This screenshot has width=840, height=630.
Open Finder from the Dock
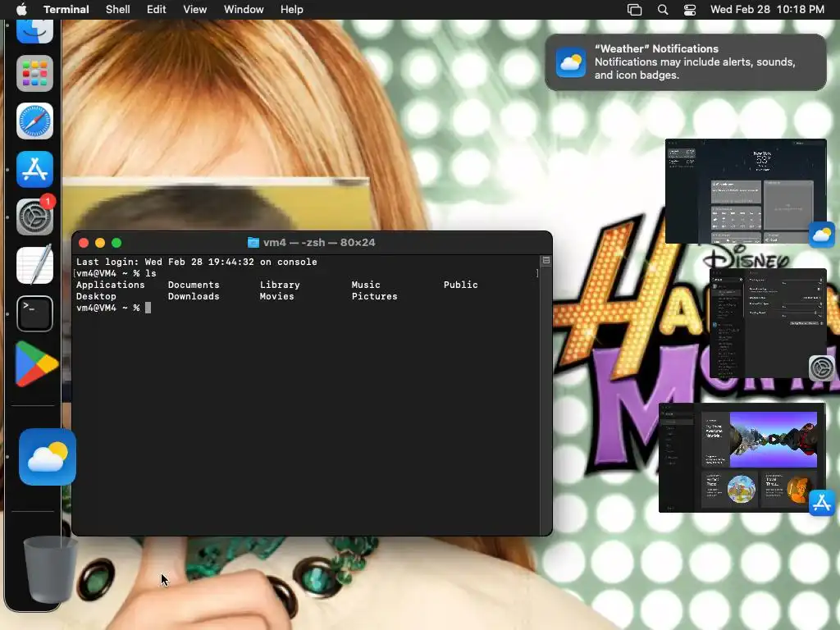pyautogui.click(x=34, y=31)
